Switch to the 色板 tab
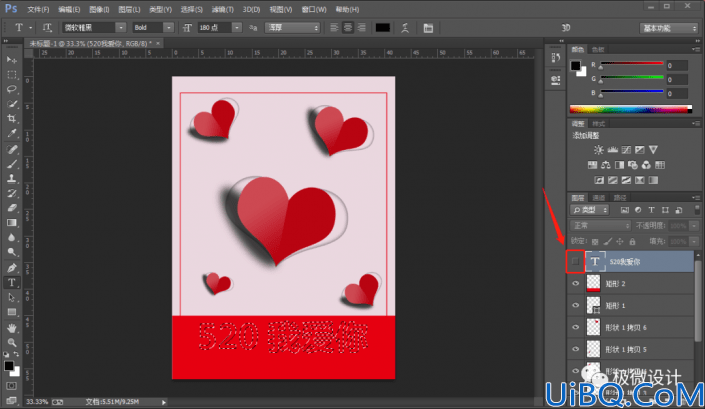 tap(598, 49)
